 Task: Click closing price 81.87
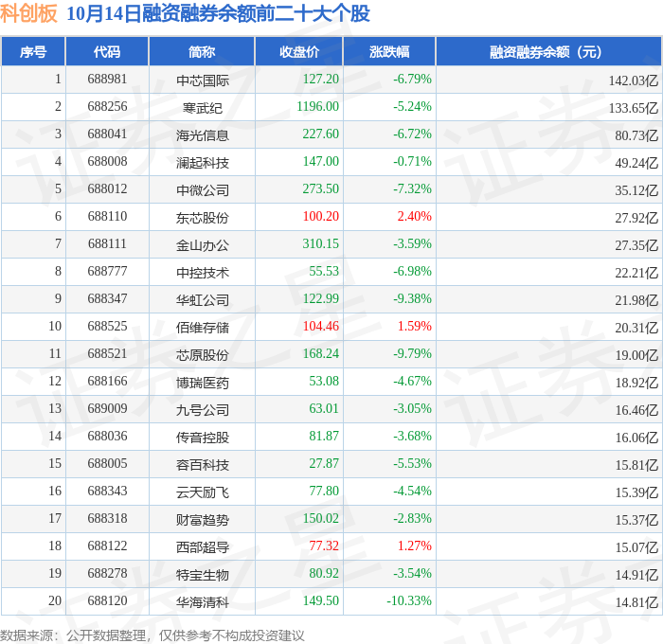click(x=324, y=437)
